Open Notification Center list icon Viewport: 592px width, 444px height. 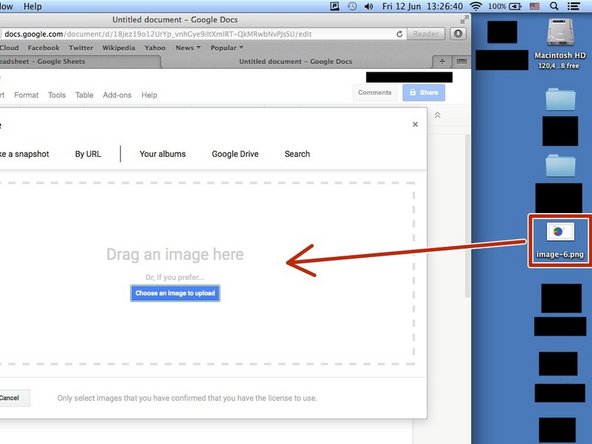(x=574, y=6)
